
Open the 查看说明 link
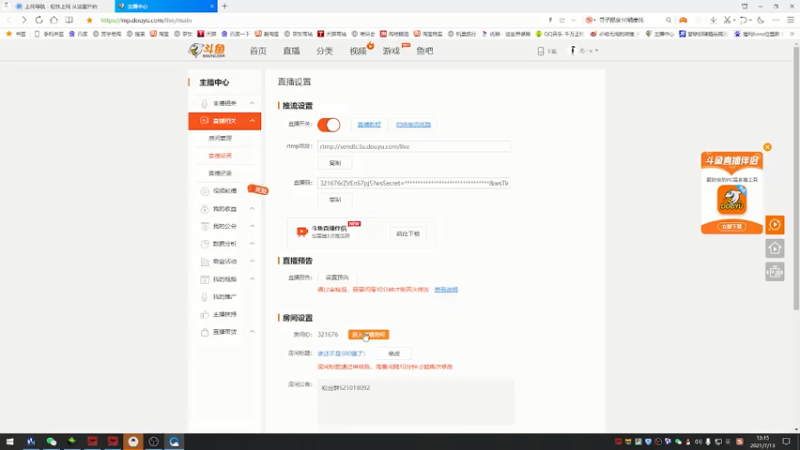446,290
